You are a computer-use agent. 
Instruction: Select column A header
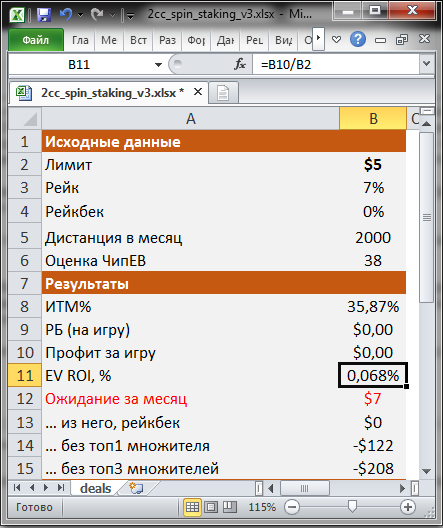[191, 119]
